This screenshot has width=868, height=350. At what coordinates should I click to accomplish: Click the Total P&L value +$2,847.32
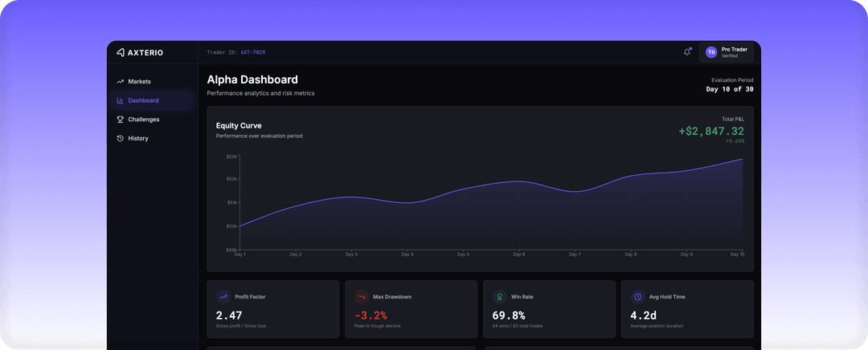tap(710, 131)
